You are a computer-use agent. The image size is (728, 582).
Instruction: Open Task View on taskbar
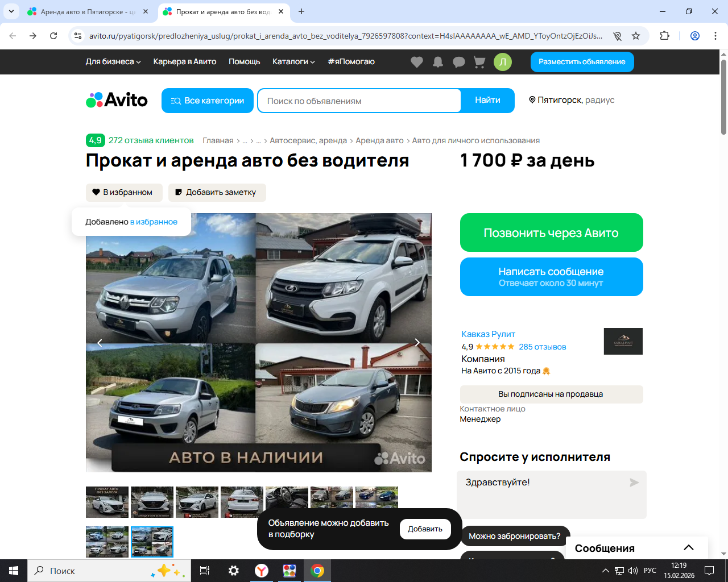point(205,571)
